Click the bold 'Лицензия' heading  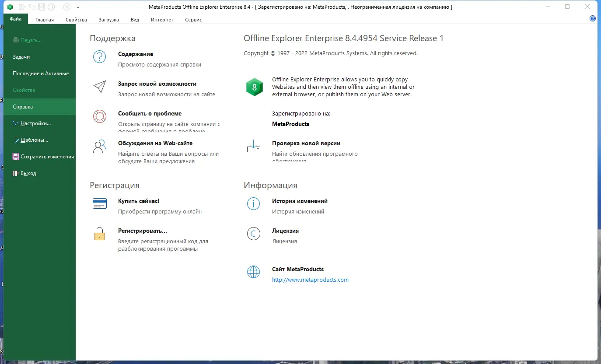pos(285,231)
